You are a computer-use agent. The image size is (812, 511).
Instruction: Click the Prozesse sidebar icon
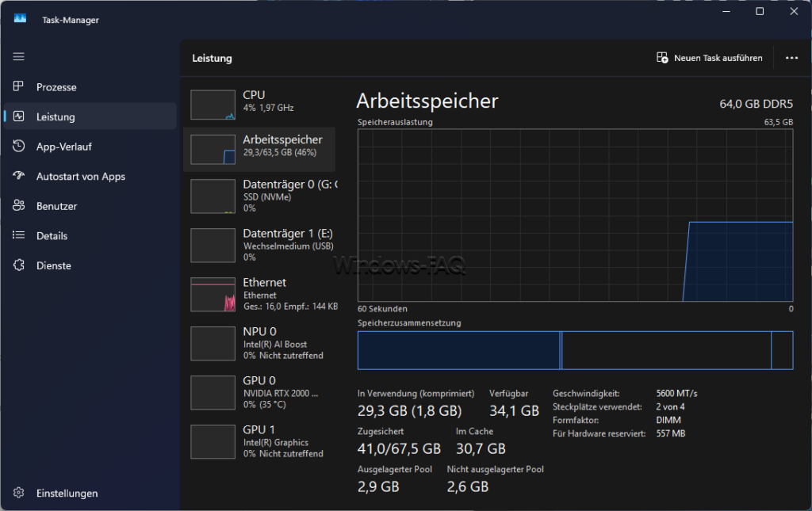click(19, 86)
